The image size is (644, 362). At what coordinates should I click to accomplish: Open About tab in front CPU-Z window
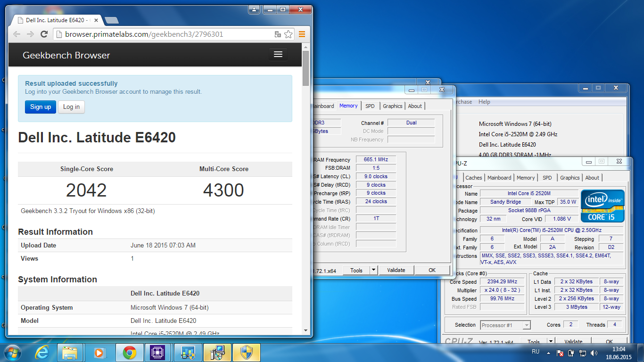[592, 178]
